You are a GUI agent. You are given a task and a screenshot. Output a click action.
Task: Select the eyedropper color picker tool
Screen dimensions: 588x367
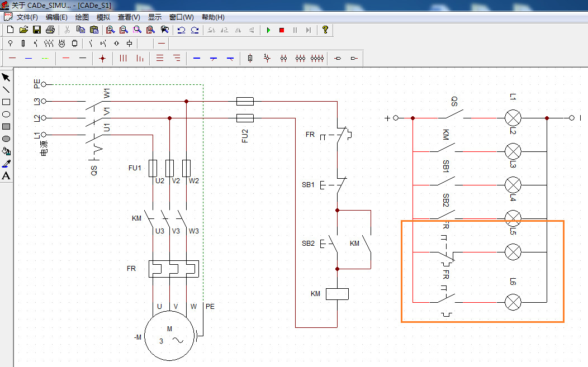tap(7, 163)
